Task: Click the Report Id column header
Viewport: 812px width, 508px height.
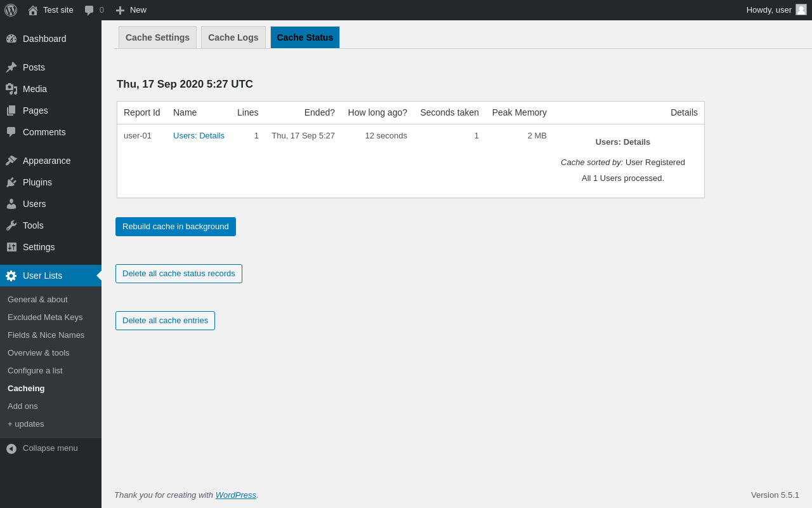Action: 142,112
